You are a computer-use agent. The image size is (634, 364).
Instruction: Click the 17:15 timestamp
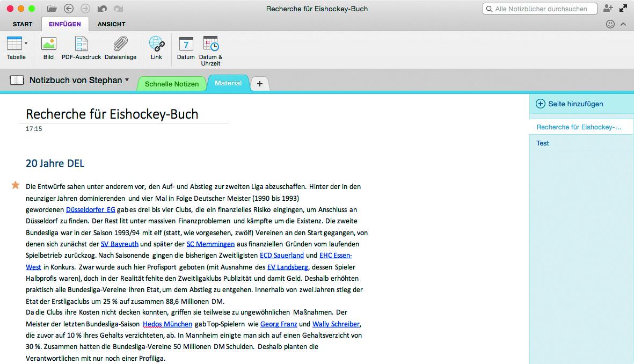(x=34, y=129)
